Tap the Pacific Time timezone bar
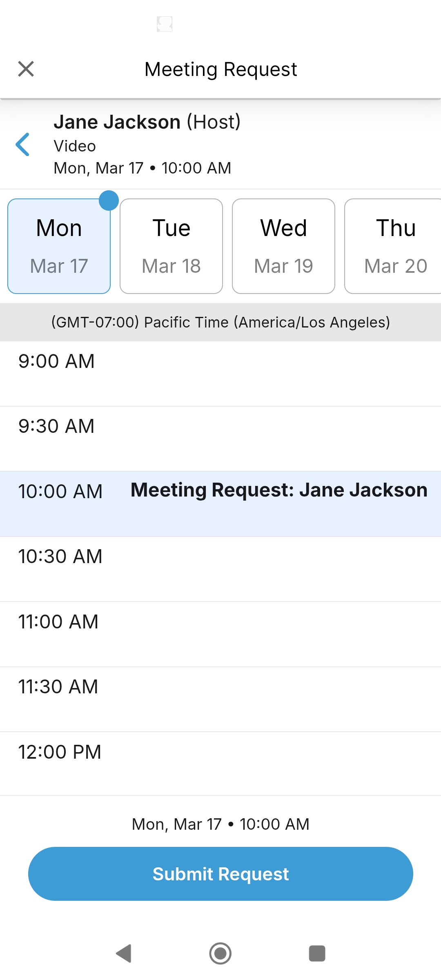Image resolution: width=441 pixels, height=980 pixels. [x=220, y=322]
